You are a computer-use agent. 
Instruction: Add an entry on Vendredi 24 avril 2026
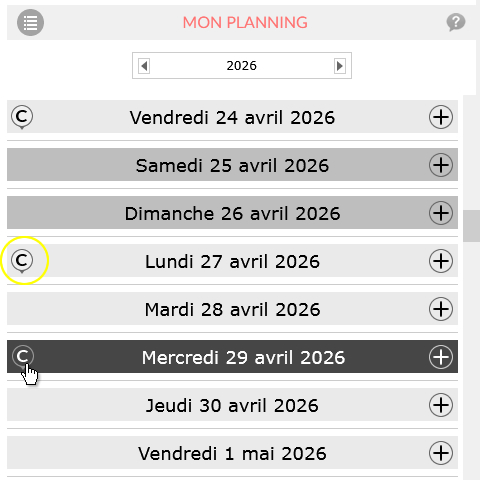tap(441, 117)
